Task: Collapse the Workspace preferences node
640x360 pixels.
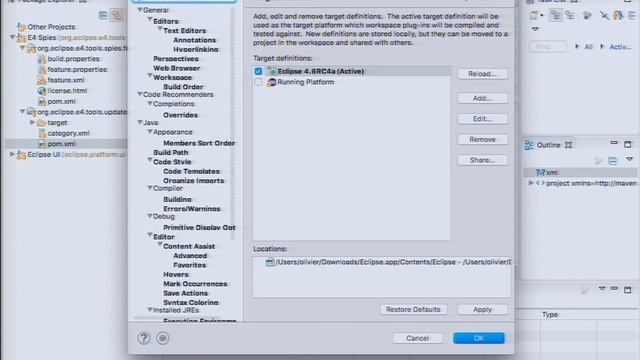Action: (150, 76)
